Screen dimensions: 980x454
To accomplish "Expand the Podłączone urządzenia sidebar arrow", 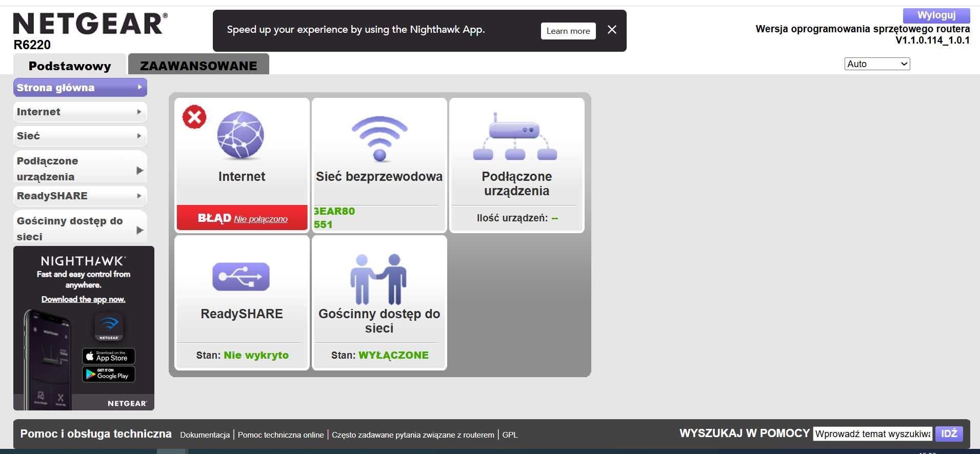I will pos(140,170).
